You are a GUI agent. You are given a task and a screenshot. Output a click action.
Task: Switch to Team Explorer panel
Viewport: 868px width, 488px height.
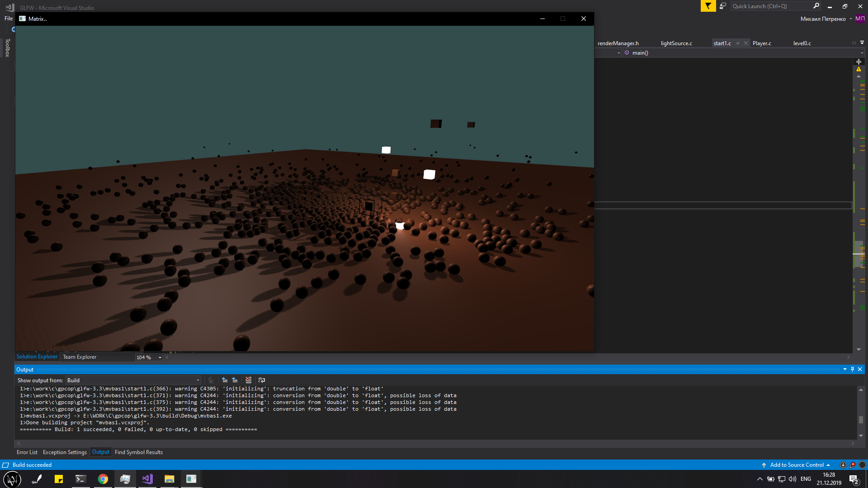point(80,357)
